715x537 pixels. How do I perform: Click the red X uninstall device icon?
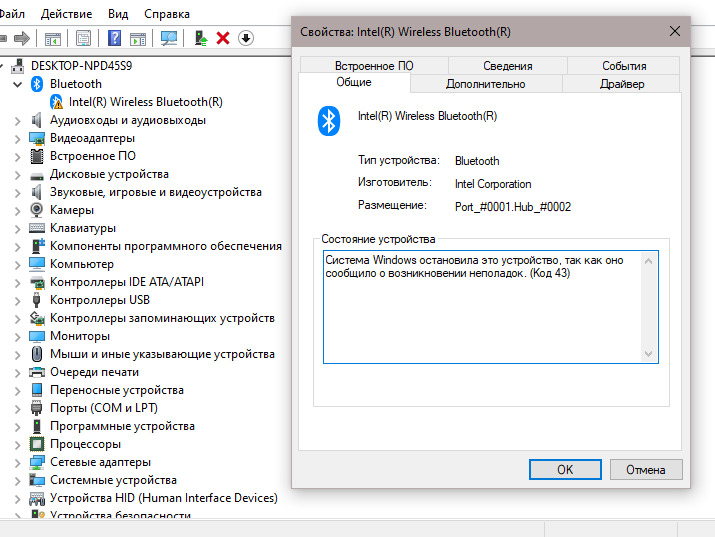[223, 38]
